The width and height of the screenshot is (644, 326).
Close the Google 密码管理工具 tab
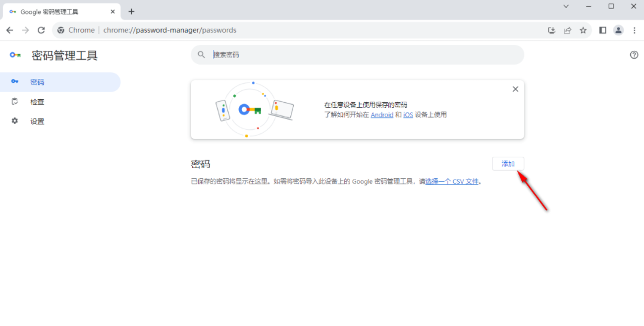(x=113, y=11)
